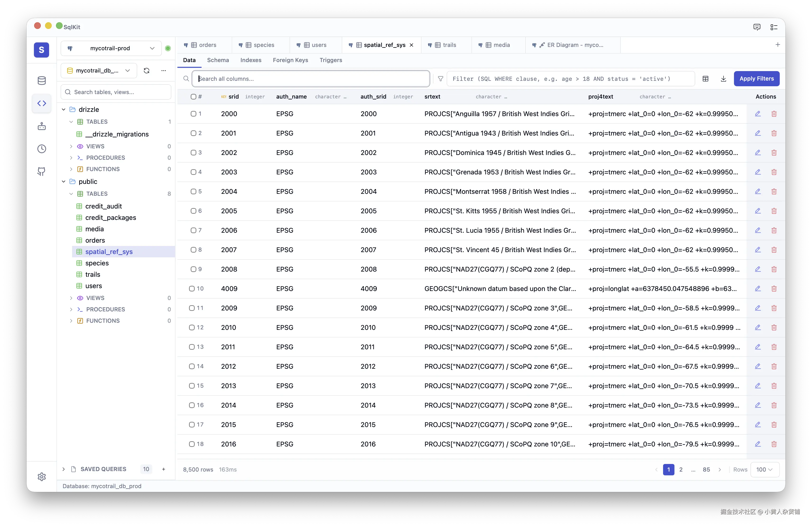812x527 pixels.
Task: Check the checkbox for row 16
Action: click(x=192, y=405)
